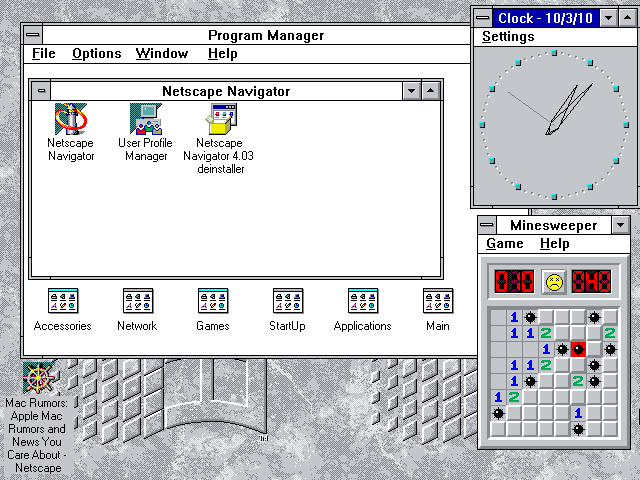
Task: Click the Minesweeper mine counter display
Action: point(514,281)
